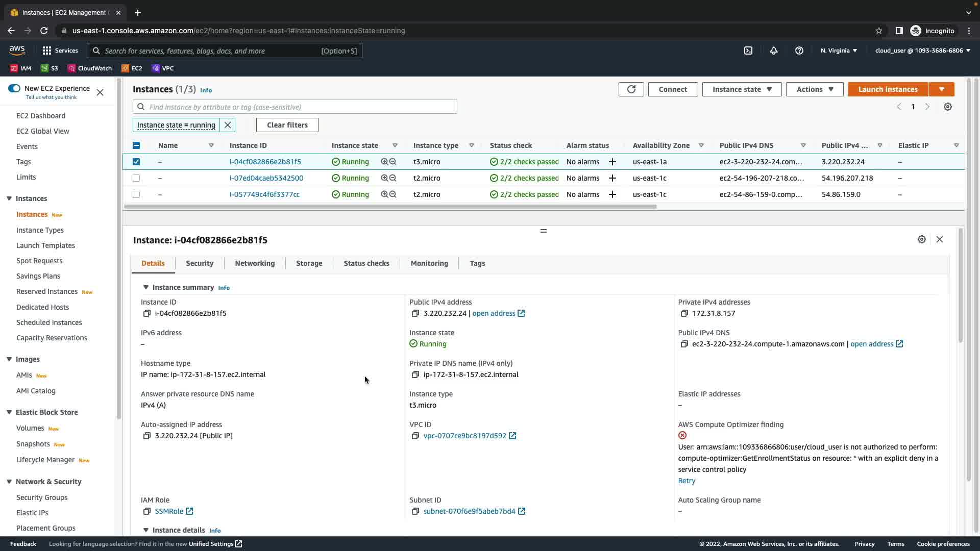This screenshot has height=551, width=980.
Task: Toggle the New EC2 Experience switch
Action: 14,88
